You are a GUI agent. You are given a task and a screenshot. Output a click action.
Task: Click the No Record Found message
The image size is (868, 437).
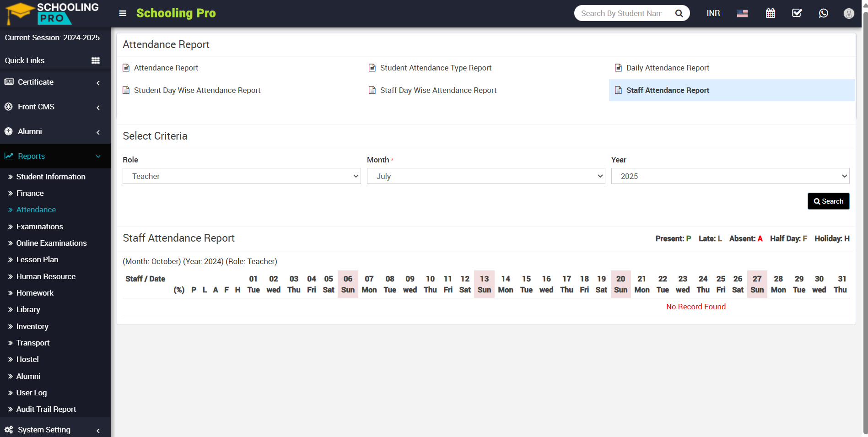(x=695, y=307)
